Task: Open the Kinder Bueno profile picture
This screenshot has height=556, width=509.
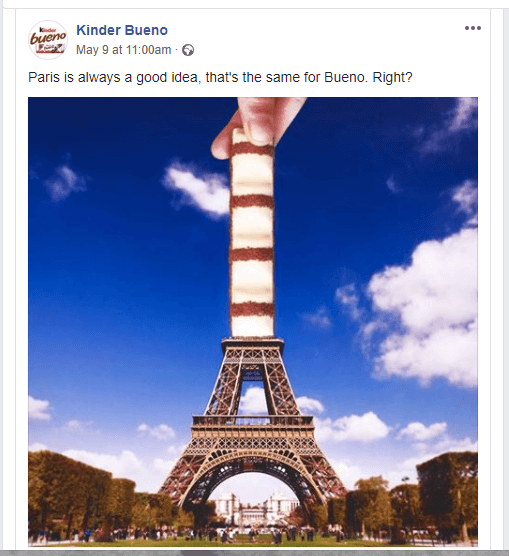Action: tap(48, 40)
